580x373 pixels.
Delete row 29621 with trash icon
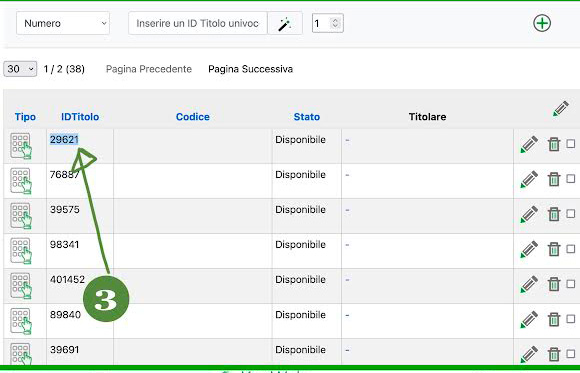point(554,144)
